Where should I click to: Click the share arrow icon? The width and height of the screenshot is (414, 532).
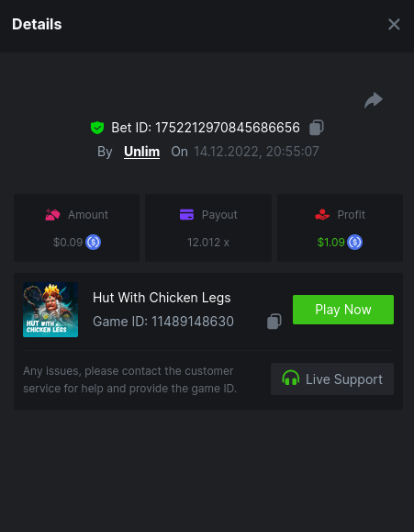click(x=374, y=100)
